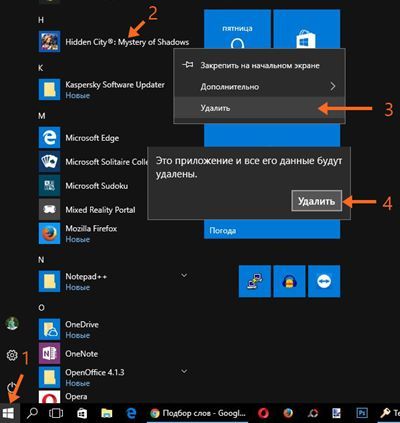
Task: Open the Opera icon on the taskbar
Action: pos(263,413)
